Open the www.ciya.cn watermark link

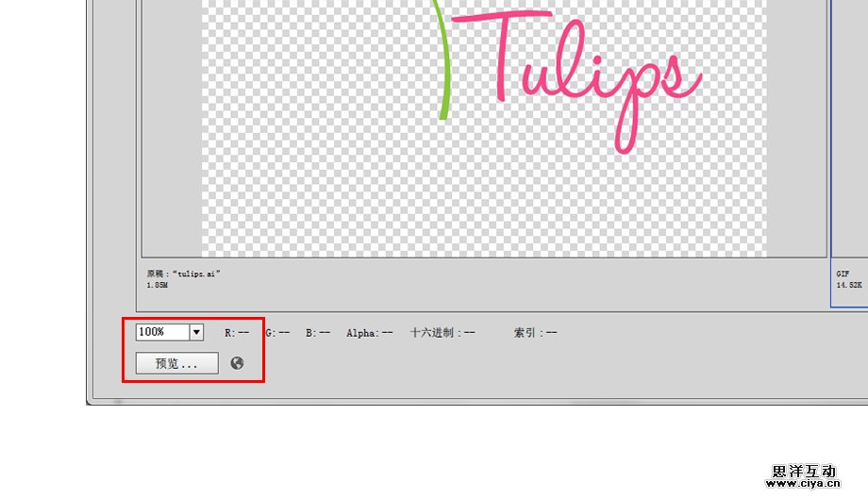tap(803, 484)
